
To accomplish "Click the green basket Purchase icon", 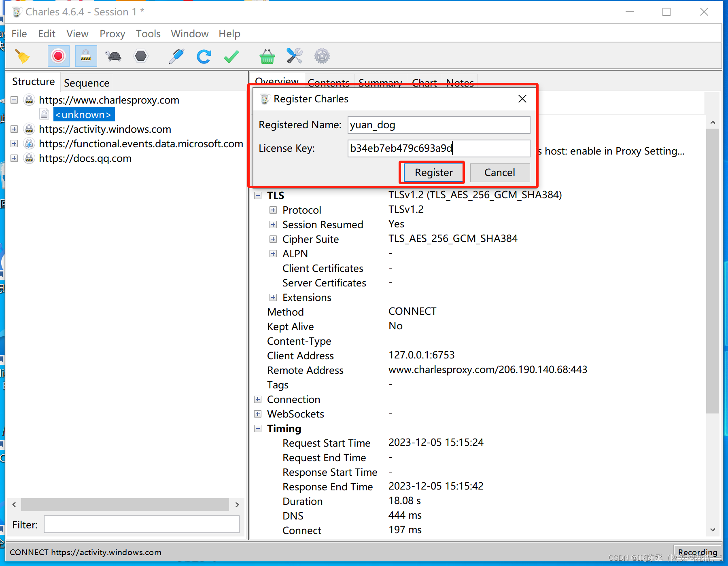I will [267, 56].
